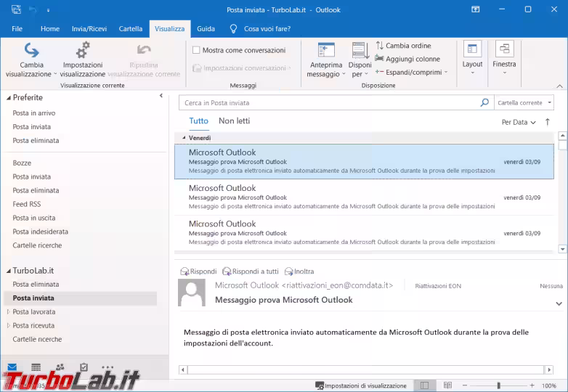
Task: Open the Layout ribbon icon
Action: click(472, 49)
